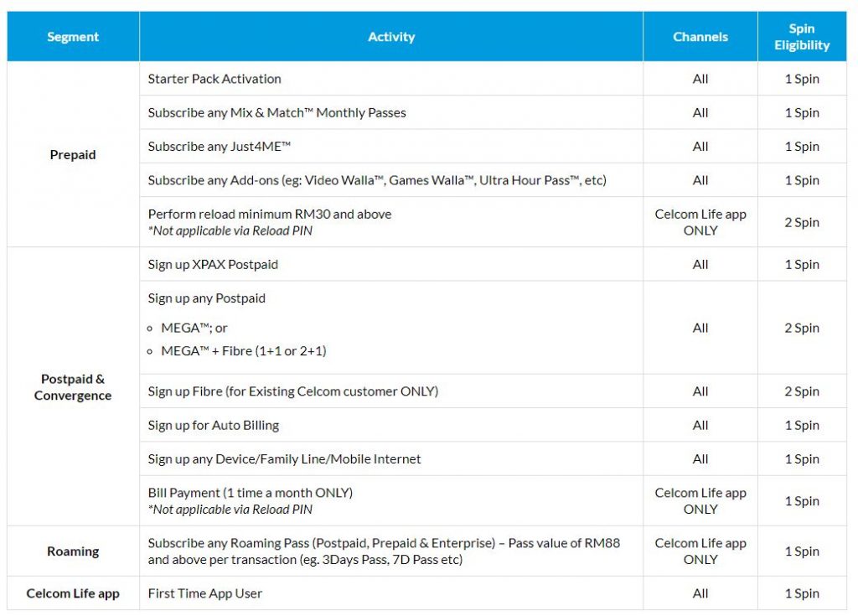Click the Channels column header
The width and height of the screenshot is (858, 616).
coord(700,37)
